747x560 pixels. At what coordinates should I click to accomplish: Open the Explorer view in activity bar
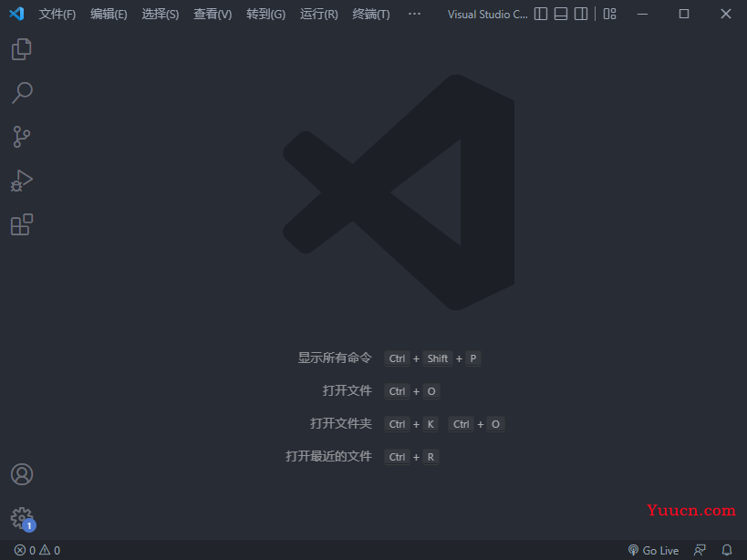tap(22, 49)
